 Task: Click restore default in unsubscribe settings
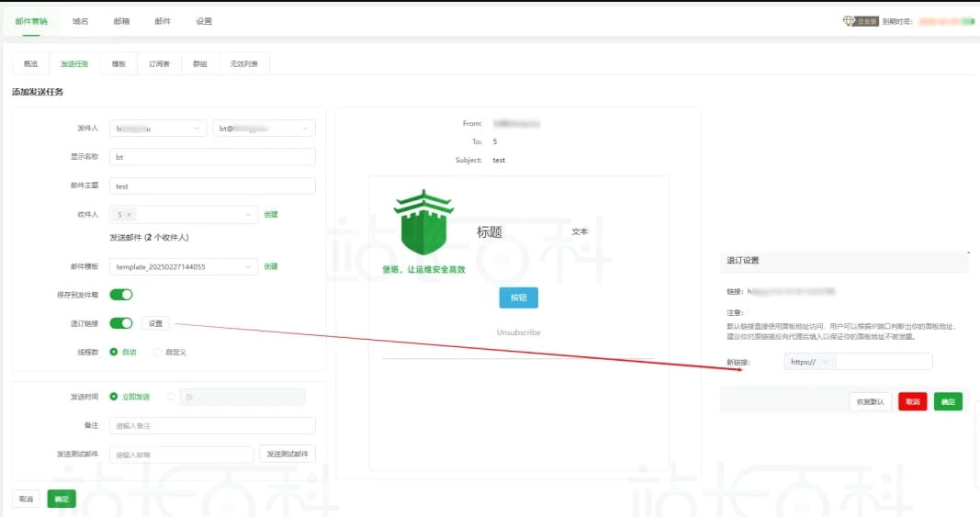870,401
